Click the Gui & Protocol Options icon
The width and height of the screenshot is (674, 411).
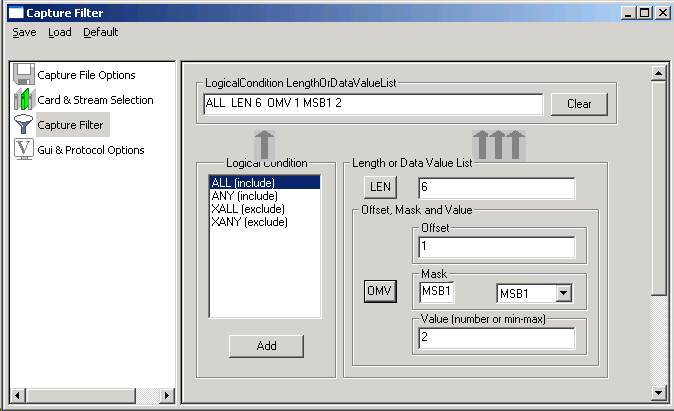coord(24,149)
